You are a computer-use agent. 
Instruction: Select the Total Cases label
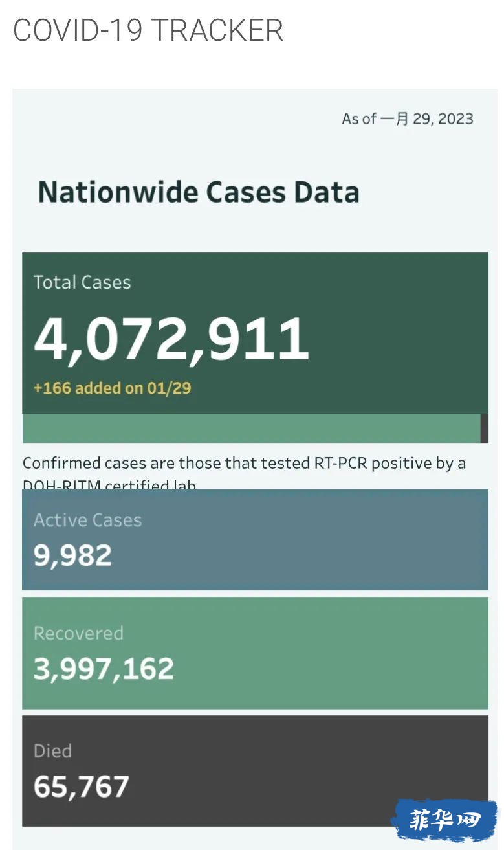pyautogui.click(x=82, y=282)
